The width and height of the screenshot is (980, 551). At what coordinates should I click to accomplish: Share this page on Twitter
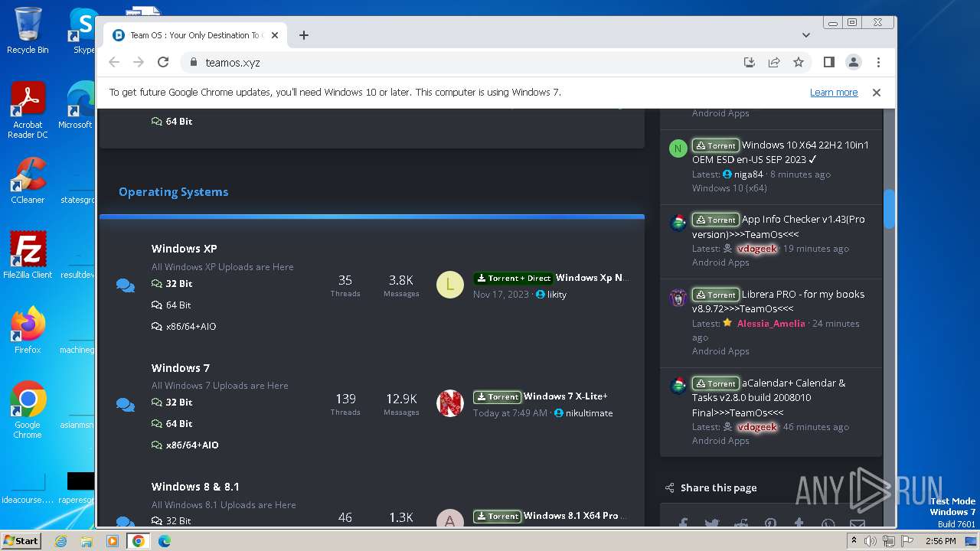point(712,524)
